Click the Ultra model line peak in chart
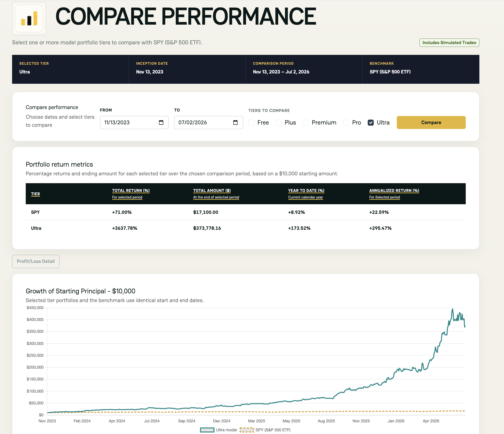504x434 pixels. click(x=453, y=309)
